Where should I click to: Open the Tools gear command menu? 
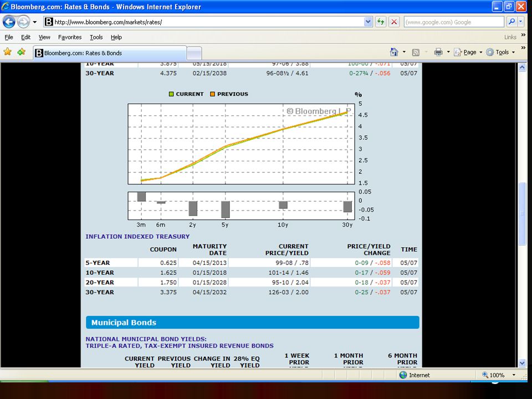[x=500, y=52]
